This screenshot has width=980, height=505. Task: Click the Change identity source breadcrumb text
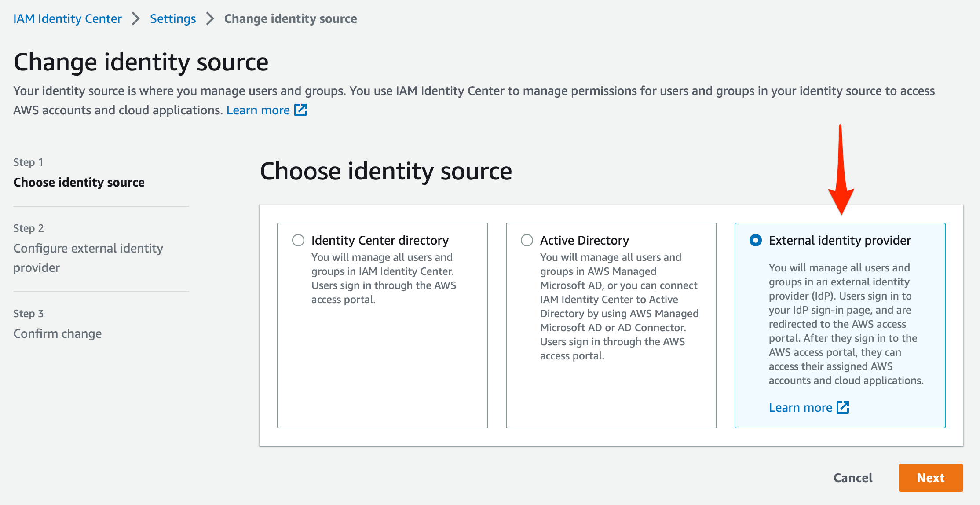(x=290, y=18)
